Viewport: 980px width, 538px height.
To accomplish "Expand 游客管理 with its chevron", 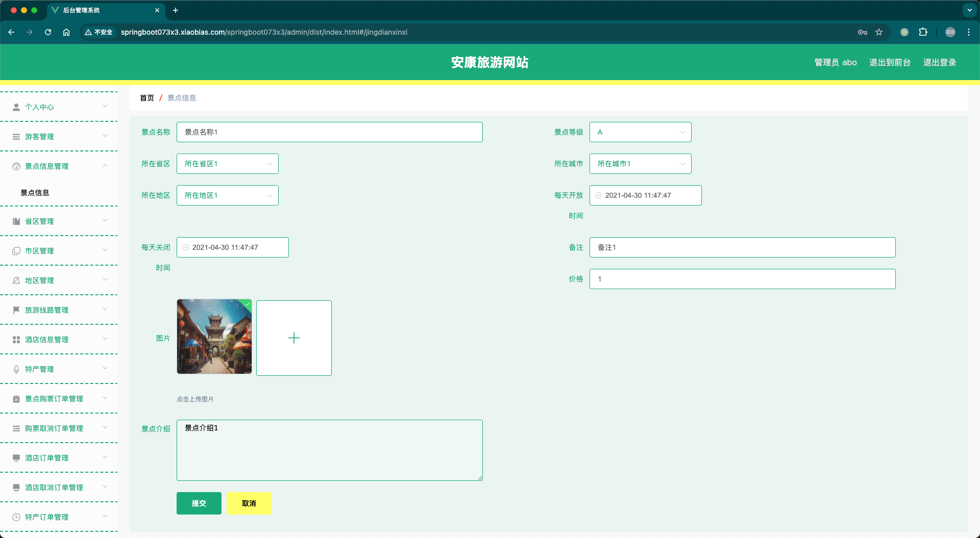I will coord(105,136).
